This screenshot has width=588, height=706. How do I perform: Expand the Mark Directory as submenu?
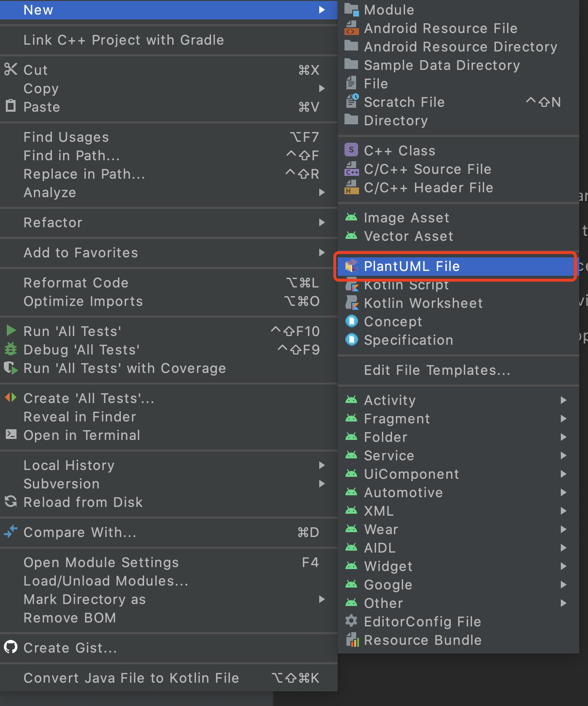(x=322, y=599)
